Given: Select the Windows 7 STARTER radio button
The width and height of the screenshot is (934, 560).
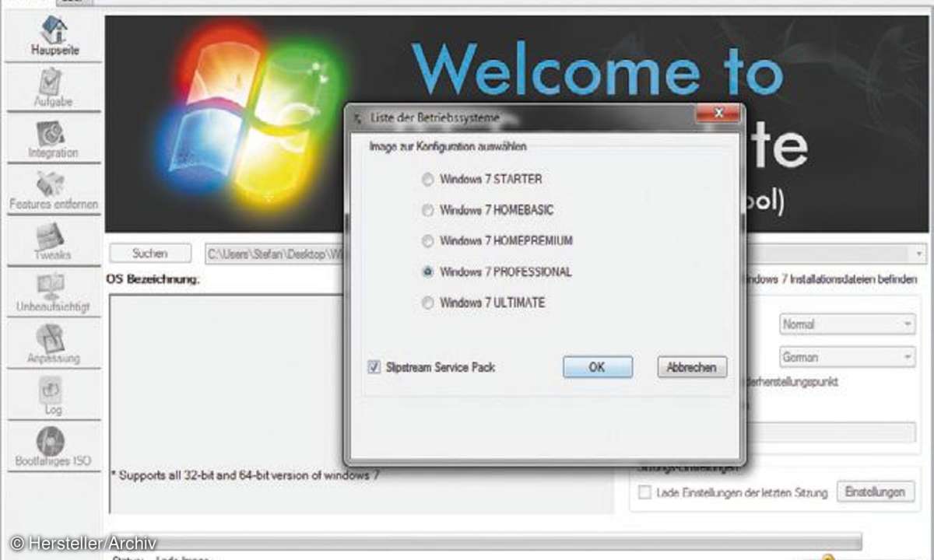Looking at the screenshot, I should (x=427, y=180).
